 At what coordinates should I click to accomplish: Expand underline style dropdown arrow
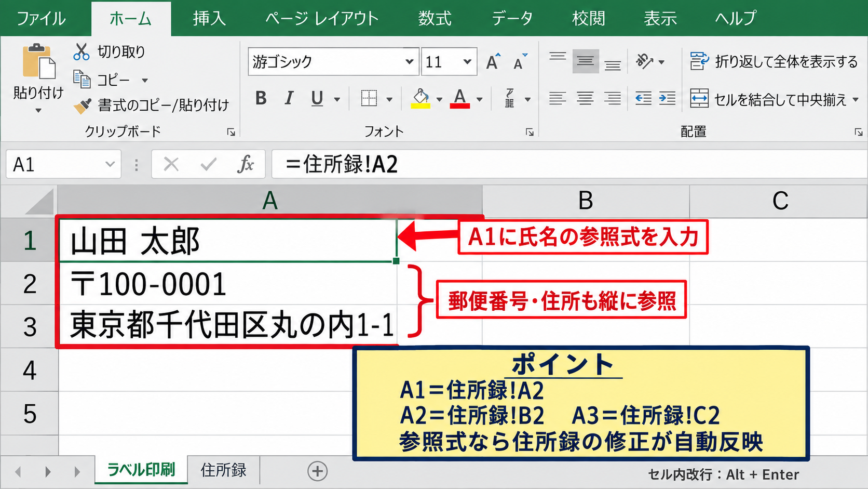tap(337, 99)
